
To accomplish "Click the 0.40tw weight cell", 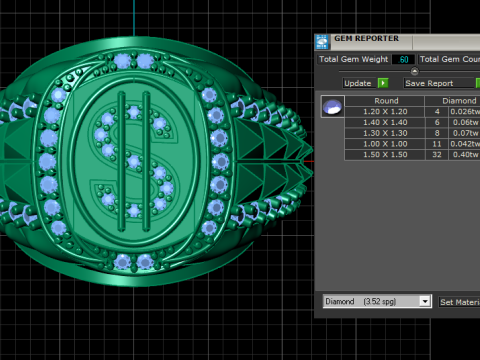I will point(465,155).
